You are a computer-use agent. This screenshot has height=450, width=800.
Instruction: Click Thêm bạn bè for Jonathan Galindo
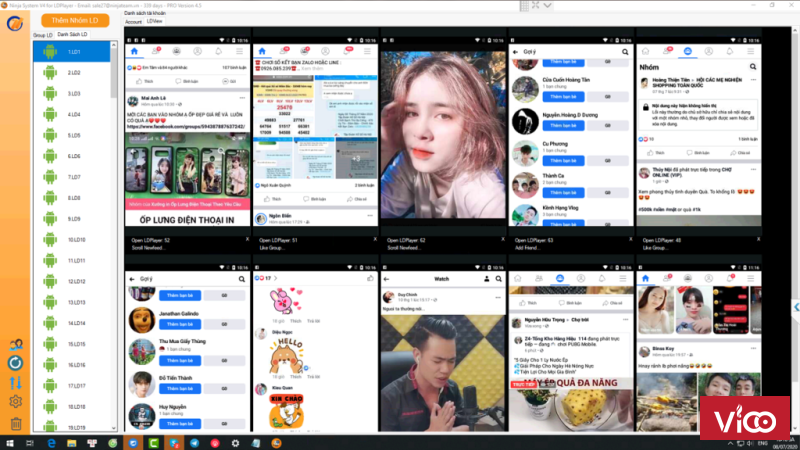[x=180, y=324]
